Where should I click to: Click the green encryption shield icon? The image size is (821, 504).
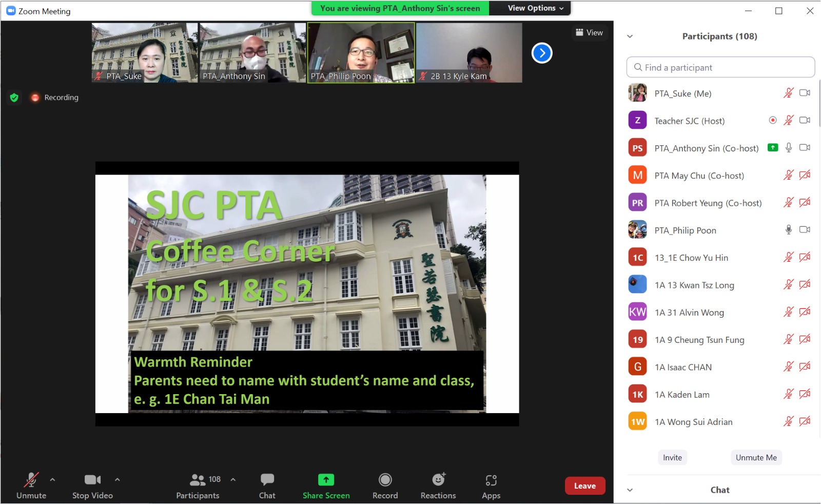click(14, 98)
